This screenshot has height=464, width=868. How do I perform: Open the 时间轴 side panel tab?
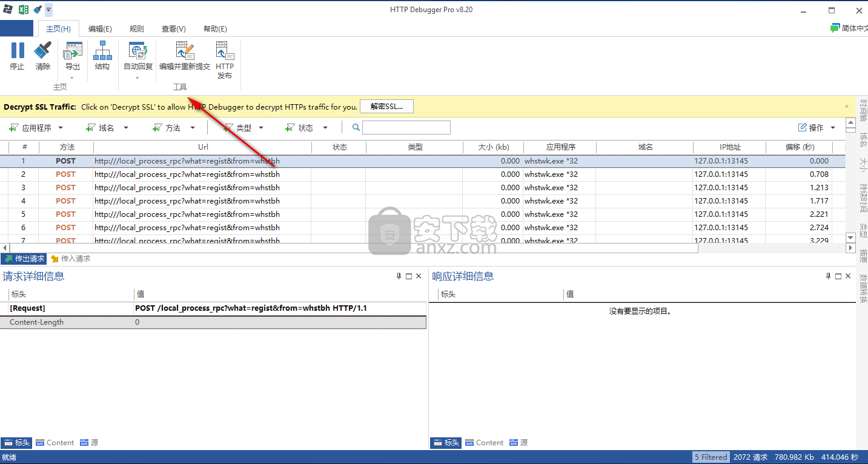click(863, 111)
